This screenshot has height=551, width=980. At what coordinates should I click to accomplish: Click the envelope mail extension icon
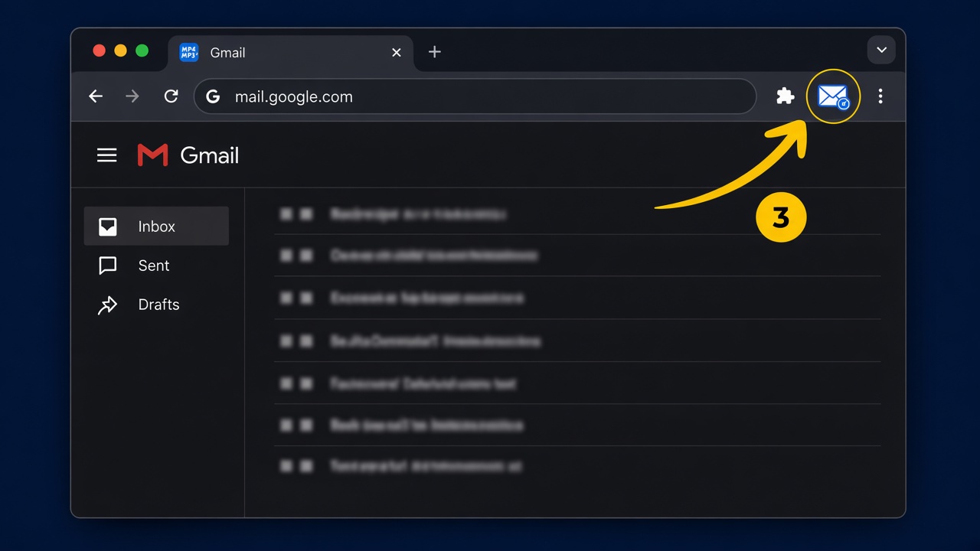(x=833, y=96)
